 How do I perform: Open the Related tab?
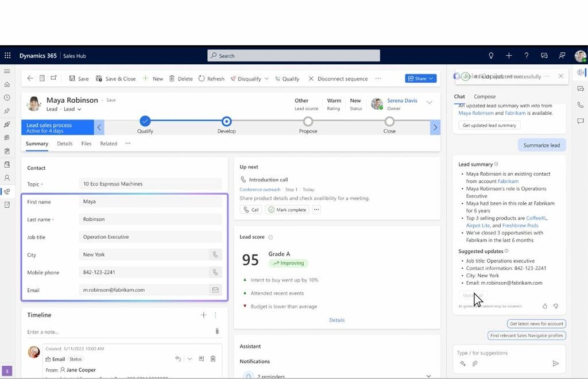(109, 144)
